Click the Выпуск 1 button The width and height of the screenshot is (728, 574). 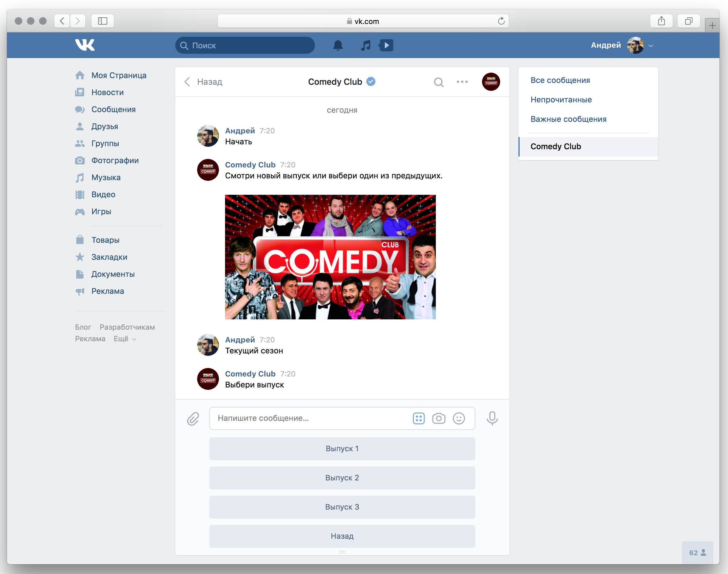(343, 448)
